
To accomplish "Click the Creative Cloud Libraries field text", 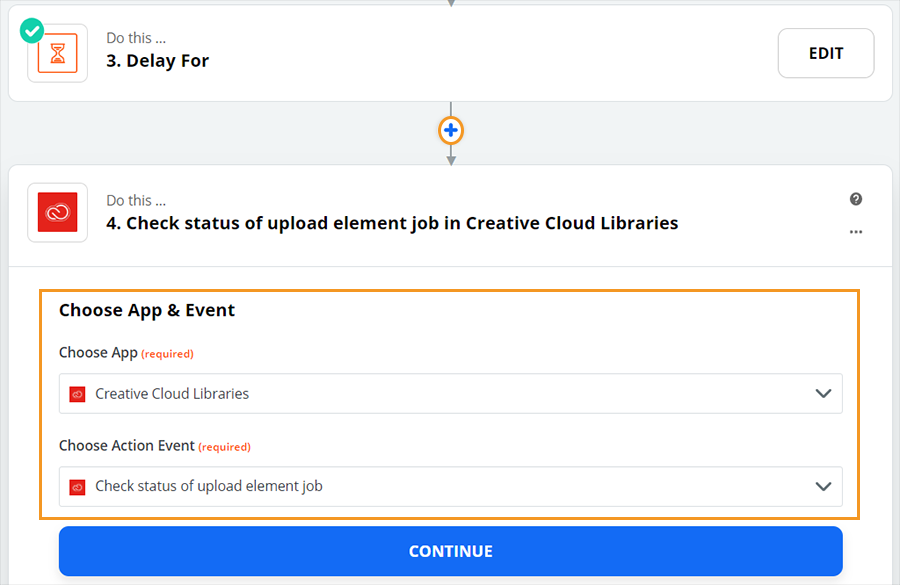I will click(171, 393).
